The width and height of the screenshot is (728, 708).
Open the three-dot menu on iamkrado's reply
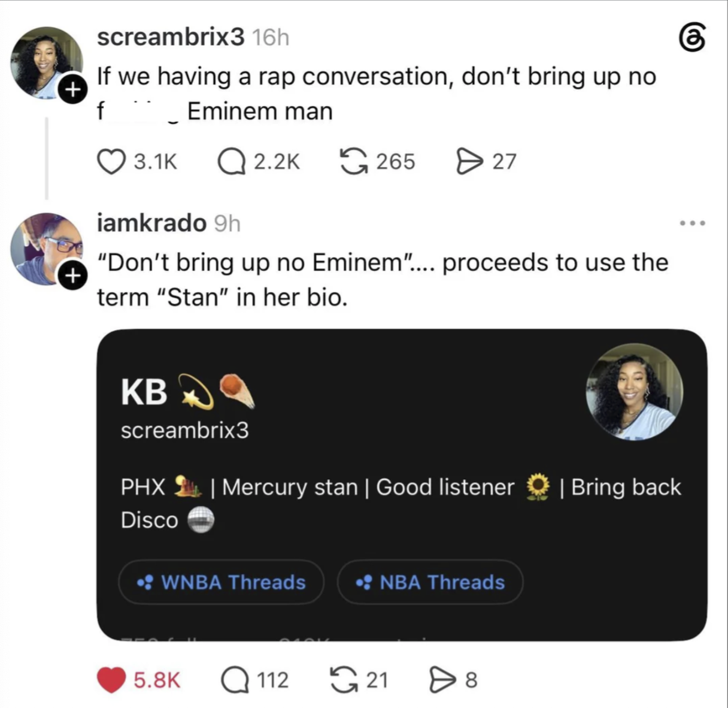(693, 223)
